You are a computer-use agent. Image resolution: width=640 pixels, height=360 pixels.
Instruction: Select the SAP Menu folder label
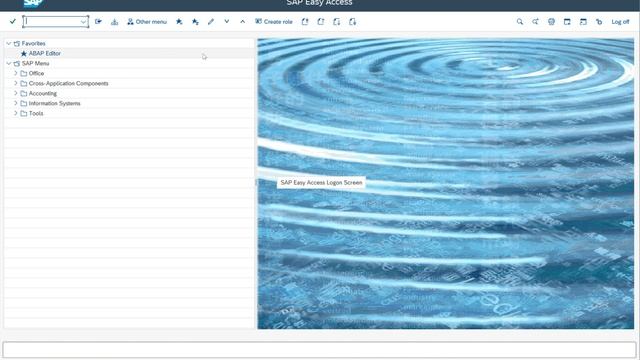(x=36, y=63)
